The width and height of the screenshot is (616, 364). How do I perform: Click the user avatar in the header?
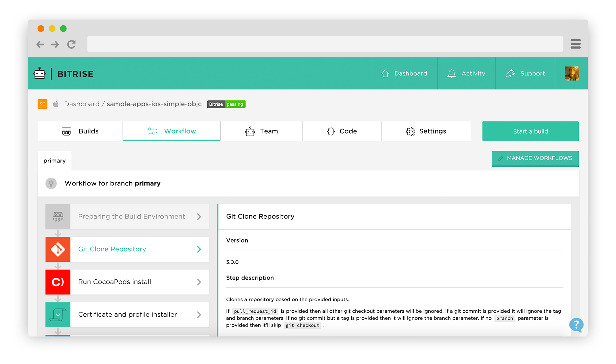click(x=572, y=73)
